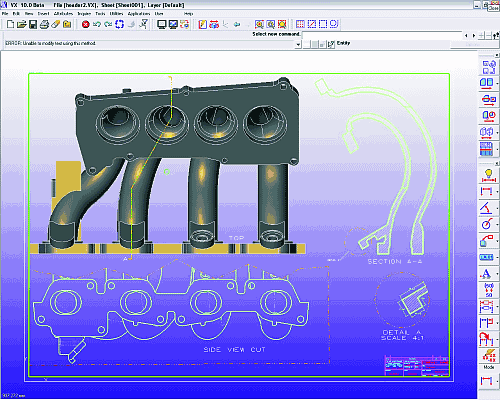This screenshot has width=500, height=400.
Task: Click the blue table icon in sidebar
Action: [487, 149]
